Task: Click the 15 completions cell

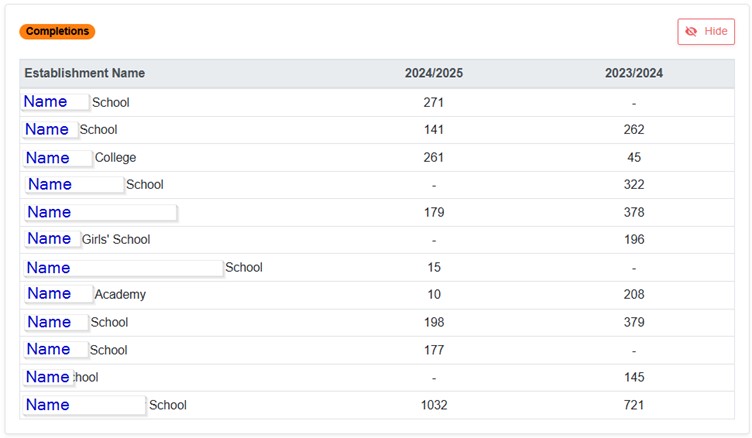Action: point(434,268)
